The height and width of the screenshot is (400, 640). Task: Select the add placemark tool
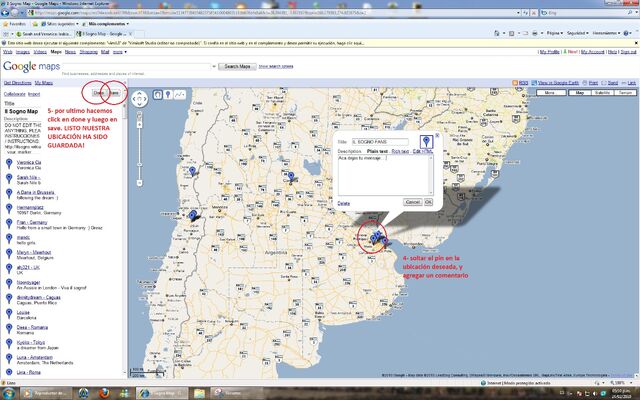tap(168, 95)
